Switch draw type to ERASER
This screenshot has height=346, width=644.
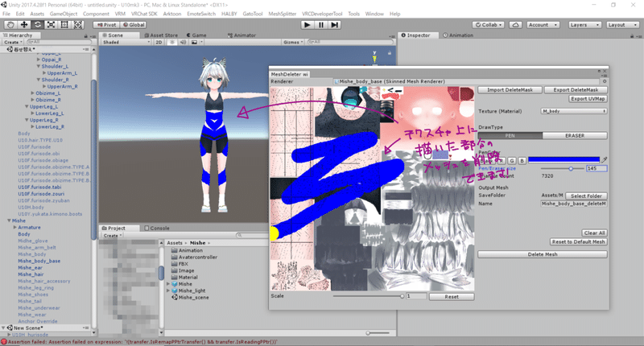575,135
